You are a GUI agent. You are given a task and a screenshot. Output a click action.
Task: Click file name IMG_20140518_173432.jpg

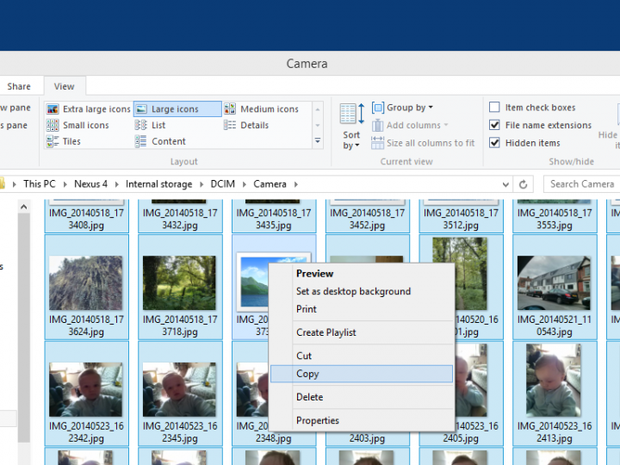pyautogui.click(x=180, y=219)
